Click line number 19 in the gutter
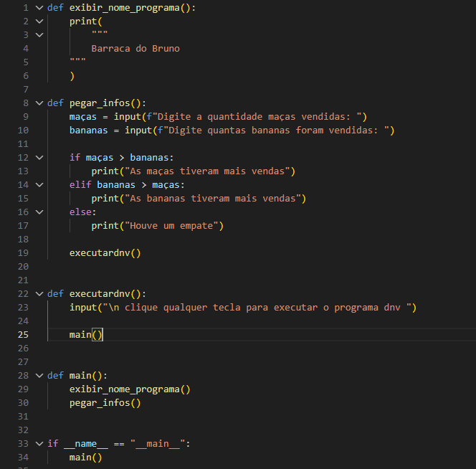 [23, 253]
